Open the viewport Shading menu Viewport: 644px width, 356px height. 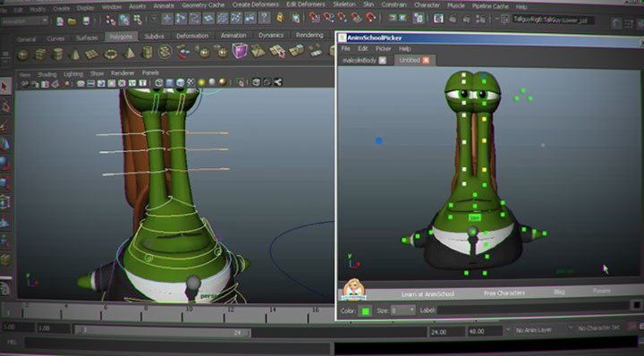coord(47,74)
